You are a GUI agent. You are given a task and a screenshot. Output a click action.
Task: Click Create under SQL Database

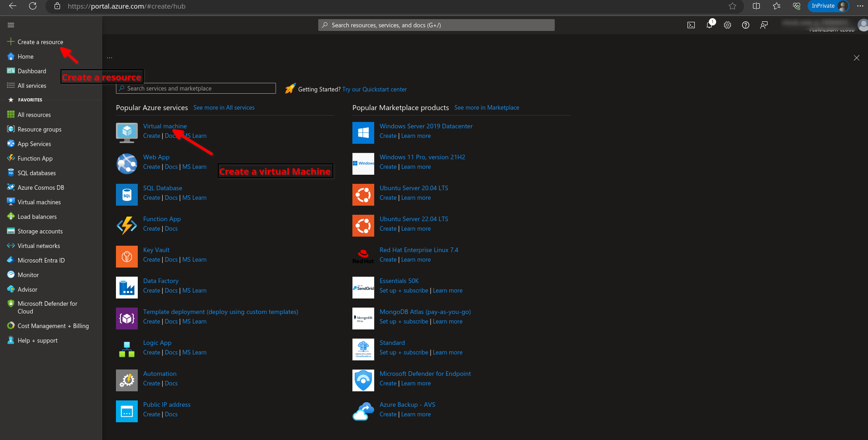tap(151, 198)
